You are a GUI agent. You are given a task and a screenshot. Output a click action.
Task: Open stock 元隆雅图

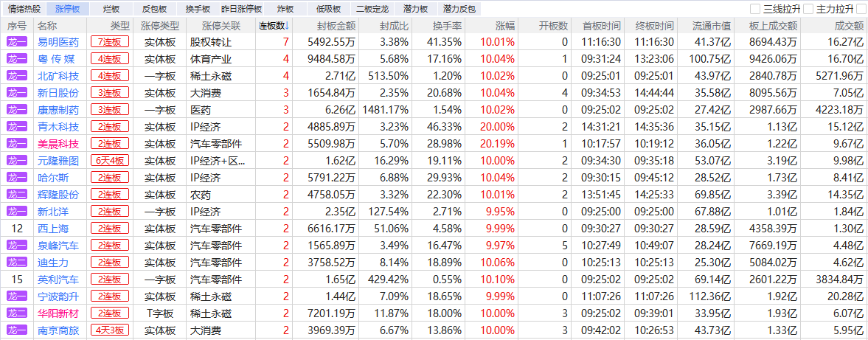(x=58, y=161)
